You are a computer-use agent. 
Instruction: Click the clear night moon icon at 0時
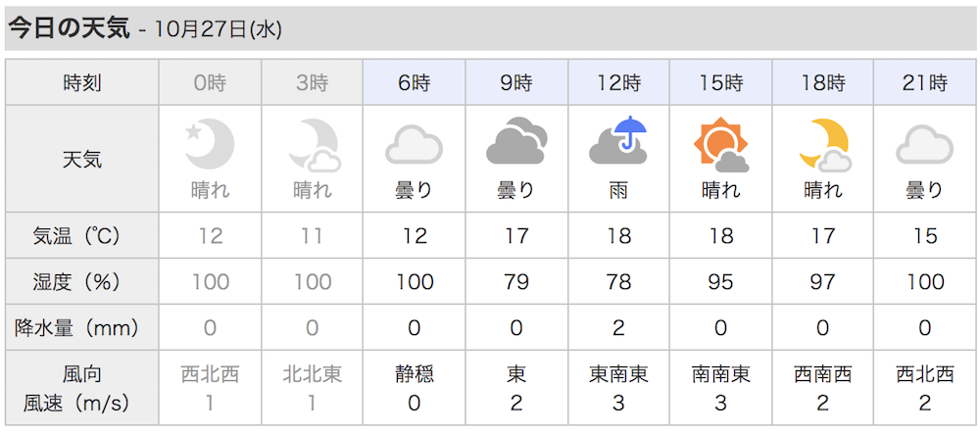pos(210,144)
